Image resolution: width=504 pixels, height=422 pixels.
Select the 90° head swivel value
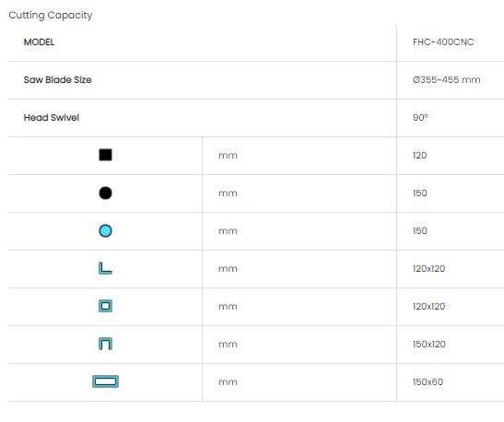tap(421, 118)
